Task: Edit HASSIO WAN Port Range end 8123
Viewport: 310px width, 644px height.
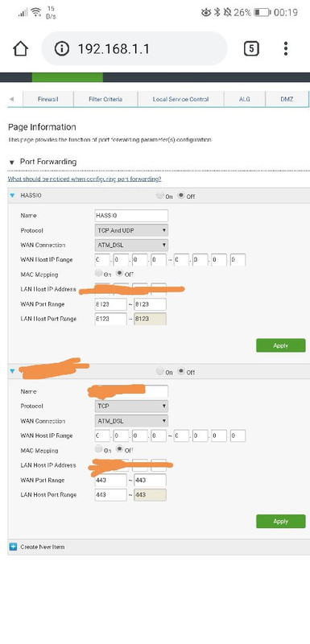Action: [x=151, y=304]
